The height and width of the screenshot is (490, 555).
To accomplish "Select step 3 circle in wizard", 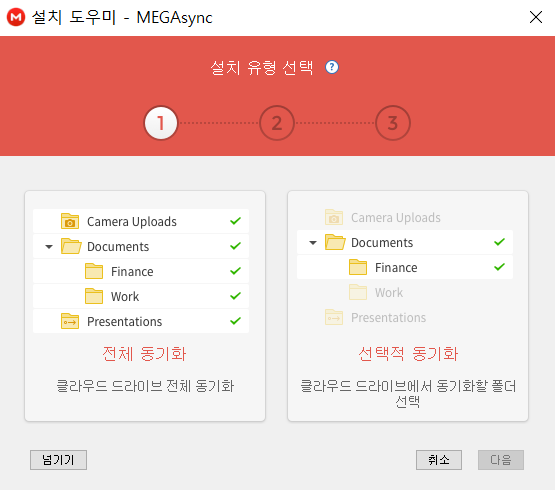I will [x=393, y=123].
